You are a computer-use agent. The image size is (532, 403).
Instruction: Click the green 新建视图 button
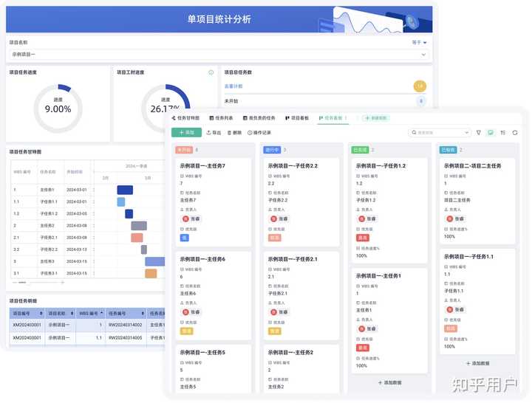tap(376, 118)
